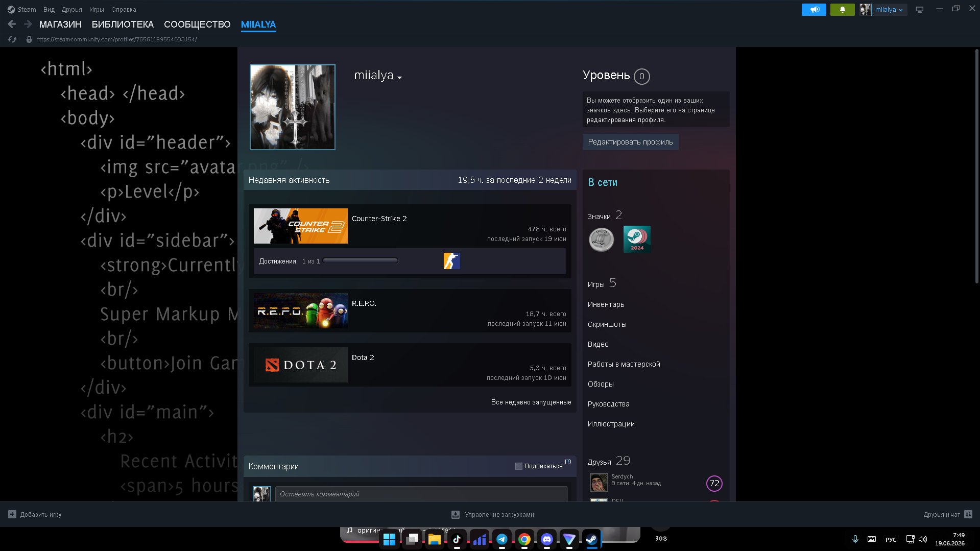View the Steam 2024 badge
The width and height of the screenshot is (980, 551).
click(x=637, y=239)
